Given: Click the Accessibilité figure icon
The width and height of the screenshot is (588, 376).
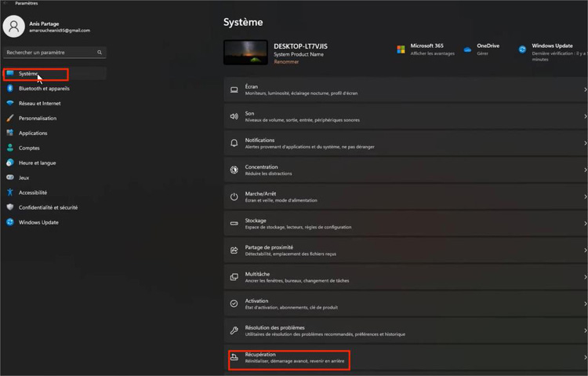Looking at the screenshot, I should 10,192.
